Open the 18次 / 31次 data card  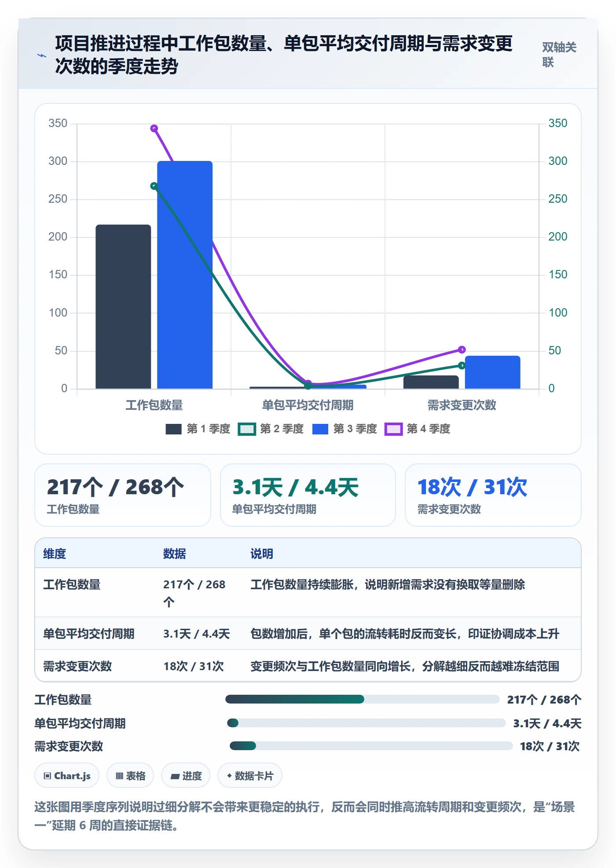[493, 495]
